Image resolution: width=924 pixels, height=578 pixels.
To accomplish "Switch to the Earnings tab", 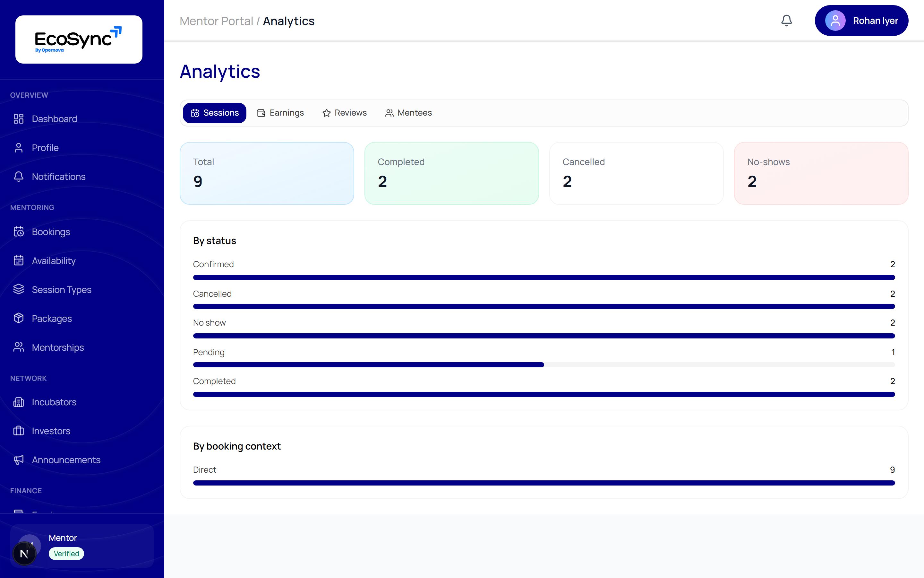I will pos(281,113).
